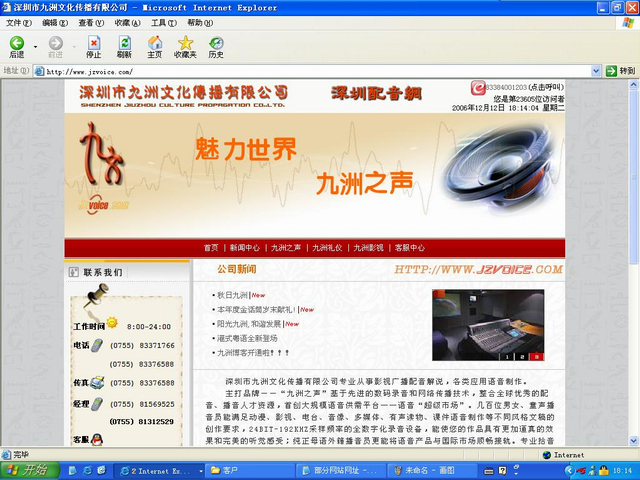Go to Home (主页) via toolbar icon

[154, 46]
